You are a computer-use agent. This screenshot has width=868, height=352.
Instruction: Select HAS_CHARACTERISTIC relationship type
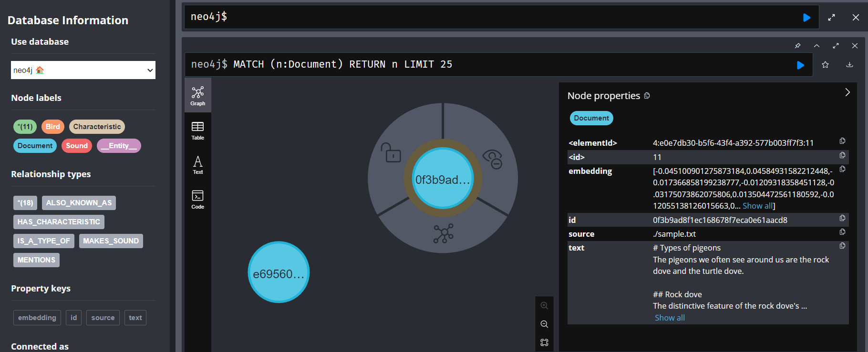point(59,222)
